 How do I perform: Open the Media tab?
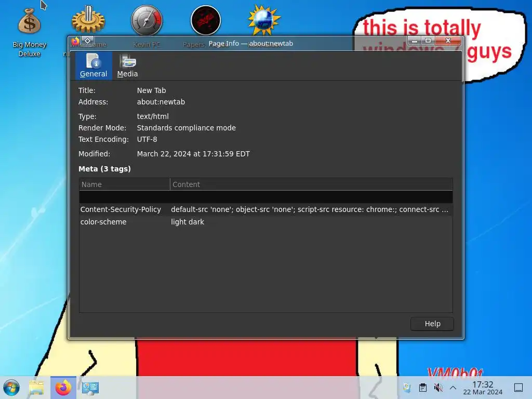tap(128, 65)
